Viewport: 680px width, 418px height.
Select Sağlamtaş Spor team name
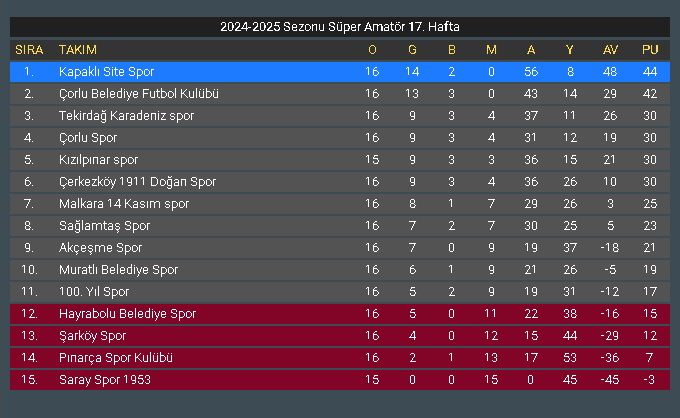[105, 226]
